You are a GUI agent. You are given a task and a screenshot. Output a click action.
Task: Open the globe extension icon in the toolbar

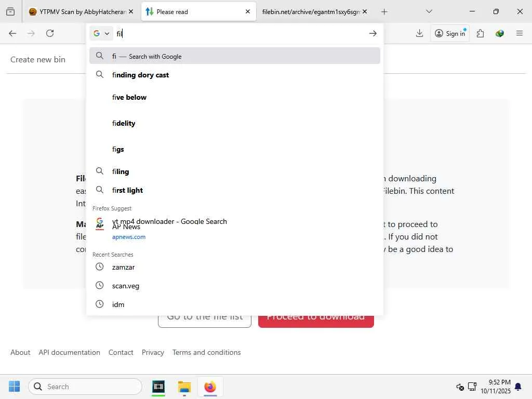click(x=499, y=33)
